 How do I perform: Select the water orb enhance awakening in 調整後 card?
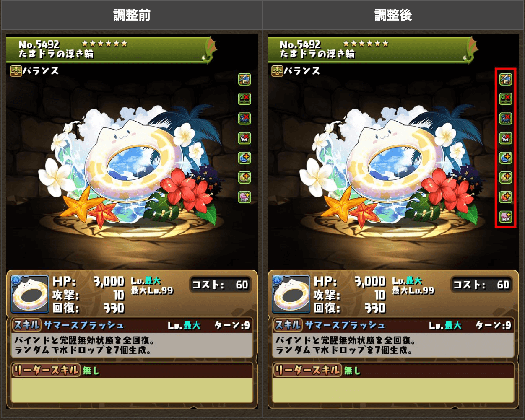506,158
